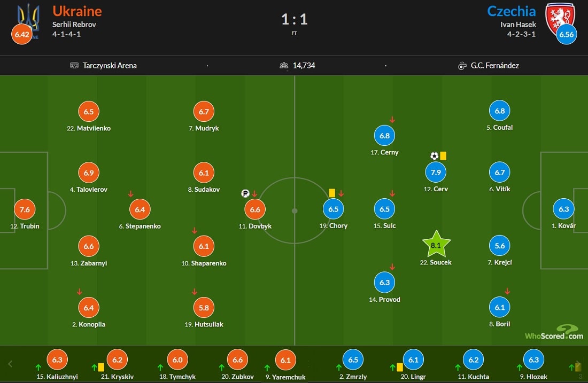Image resolution: width=588 pixels, height=383 pixels.
Task: Click the yellow card above Chory
Action: 332,193
